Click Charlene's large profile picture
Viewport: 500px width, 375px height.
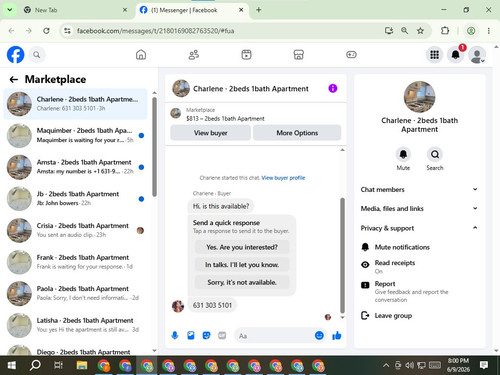(419, 97)
